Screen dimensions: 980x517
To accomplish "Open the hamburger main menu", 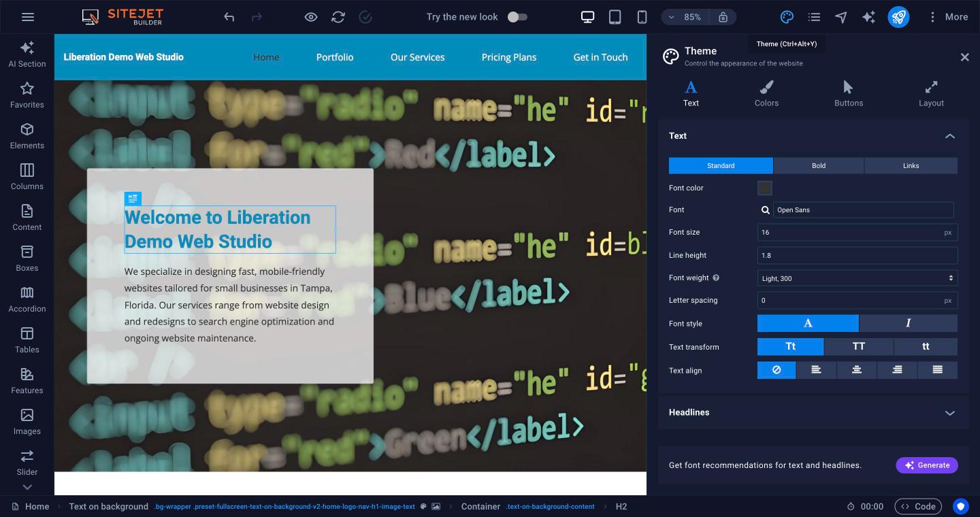I will pos(28,17).
